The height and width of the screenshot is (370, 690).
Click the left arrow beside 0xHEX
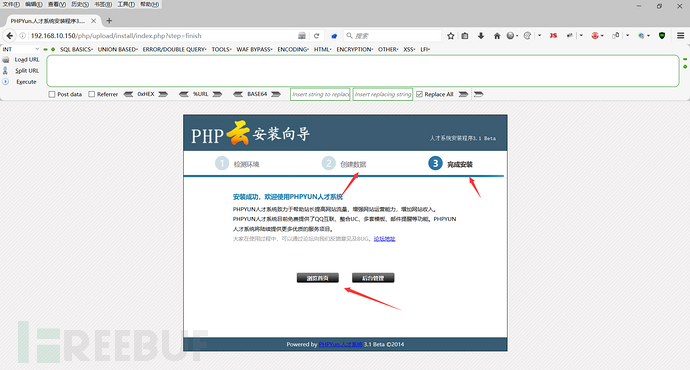point(128,94)
